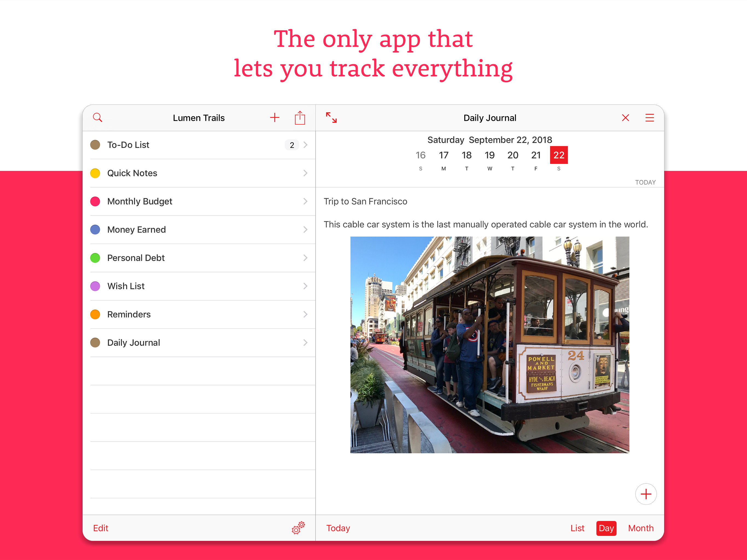Click the green Personal Debt color dot

tap(95, 258)
